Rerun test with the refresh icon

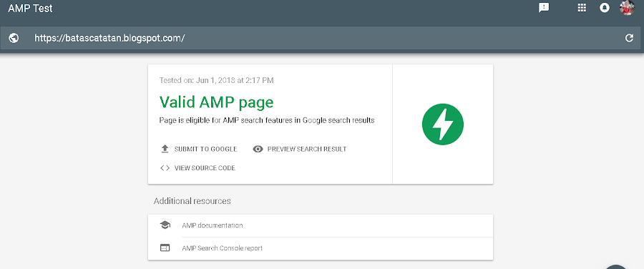click(x=629, y=38)
